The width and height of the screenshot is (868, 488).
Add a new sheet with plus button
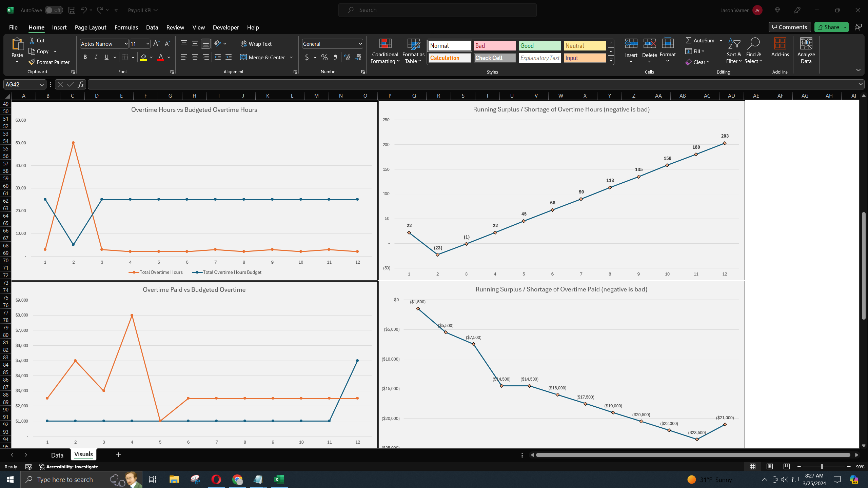(118, 455)
